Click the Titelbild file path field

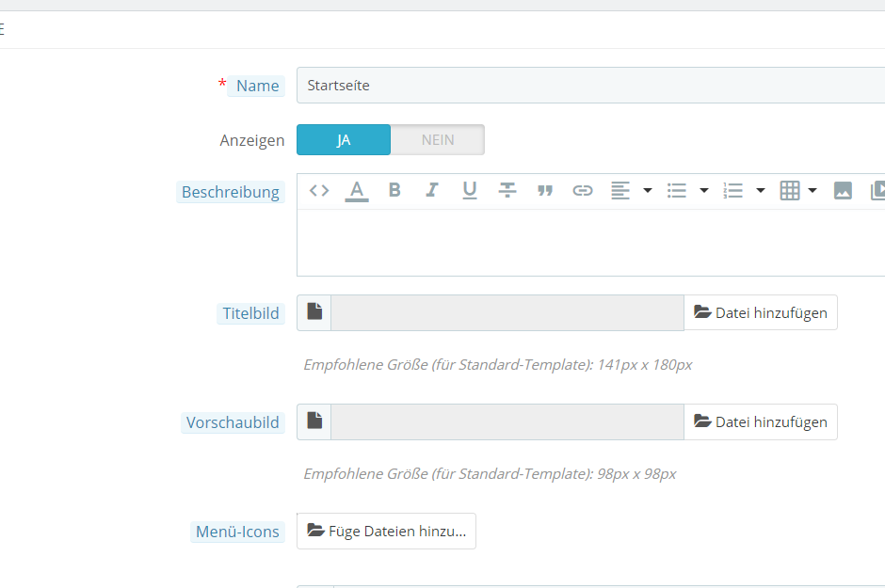[x=507, y=313]
